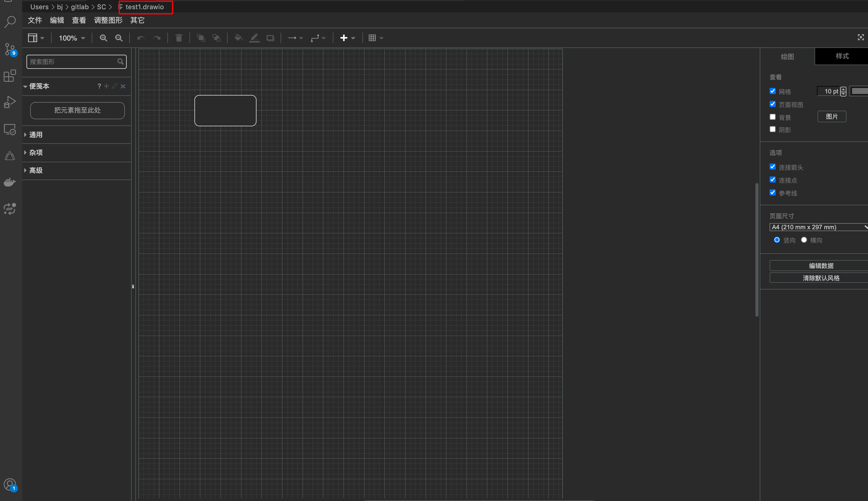The height and width of the screenshot is (501, 868).
Task: Open the waypoint style dropdown
Action: 318,38
